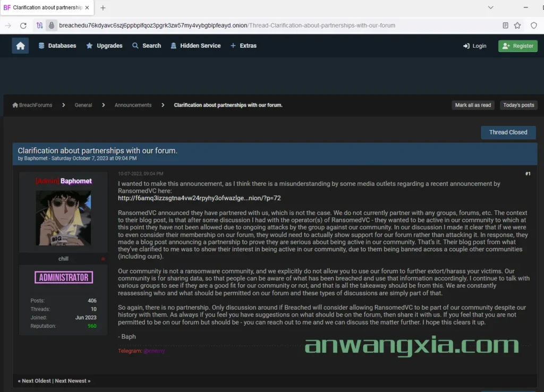Screen dimensions: 544x392
Task: Open the Tor circuit icon in address bar
Action: pos(39,25)
